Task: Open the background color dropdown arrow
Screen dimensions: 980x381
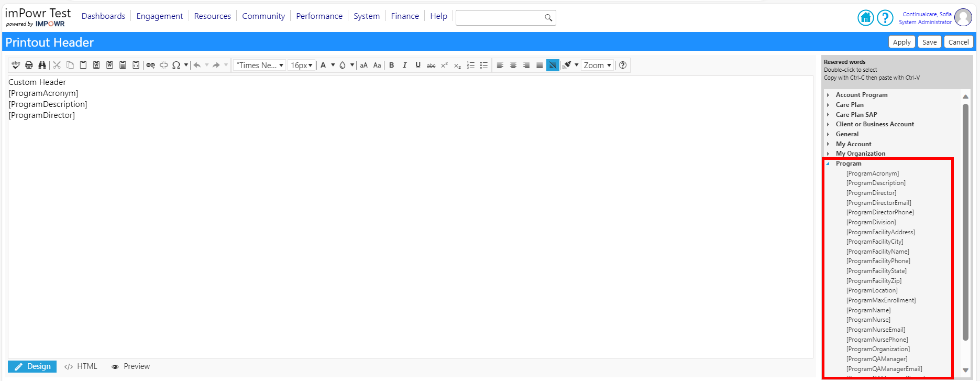Action: (352, 65)
